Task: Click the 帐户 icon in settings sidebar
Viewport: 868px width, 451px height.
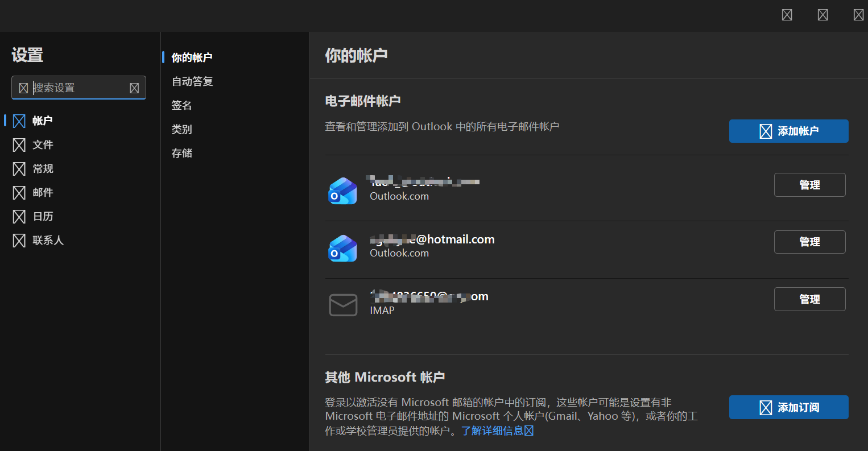Action: (19, 121)
